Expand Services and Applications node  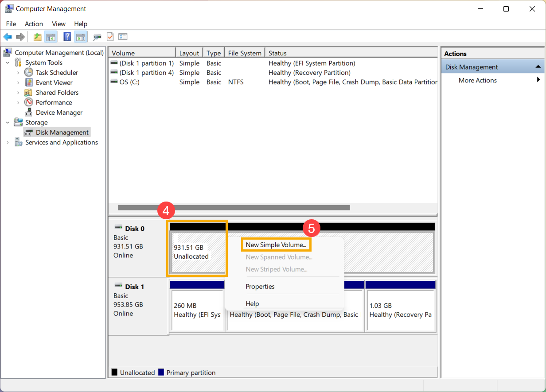point(8,143)
